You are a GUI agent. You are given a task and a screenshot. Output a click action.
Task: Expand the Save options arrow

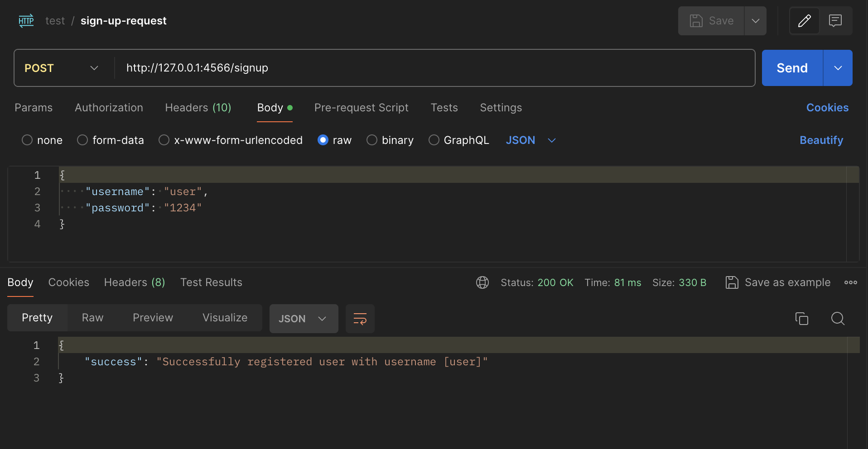coord(755,21)
